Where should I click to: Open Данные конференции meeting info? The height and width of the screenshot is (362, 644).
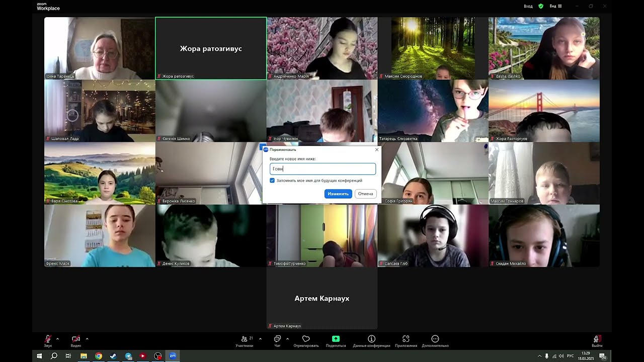click(x=371, y=341)
